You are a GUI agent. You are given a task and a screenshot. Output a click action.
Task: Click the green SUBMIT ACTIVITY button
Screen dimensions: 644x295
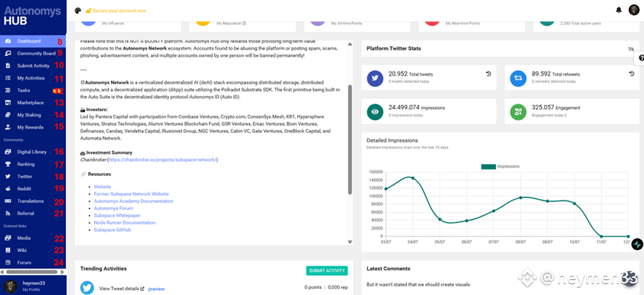(x=327, y=270)
